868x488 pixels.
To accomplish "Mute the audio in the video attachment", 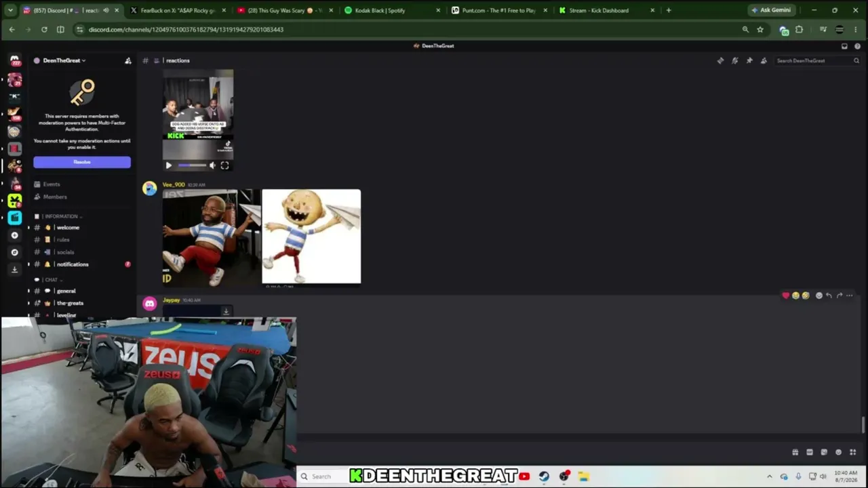I will (212, 165).
